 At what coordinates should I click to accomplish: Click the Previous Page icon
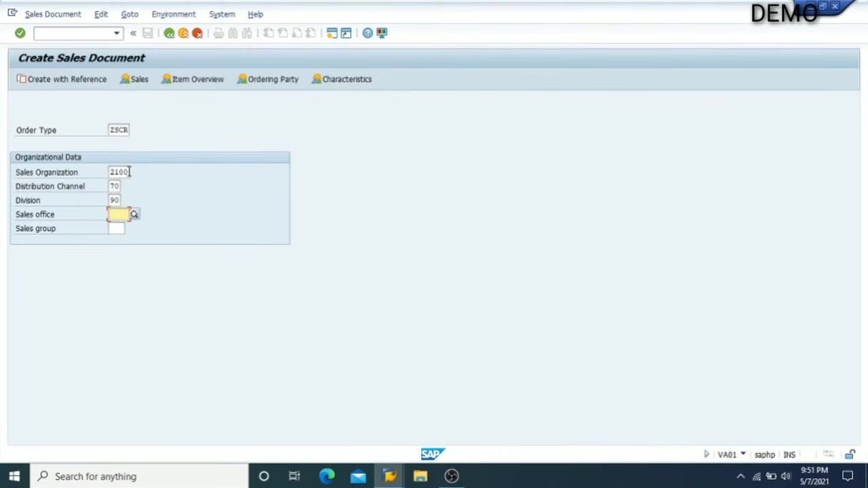282,33
